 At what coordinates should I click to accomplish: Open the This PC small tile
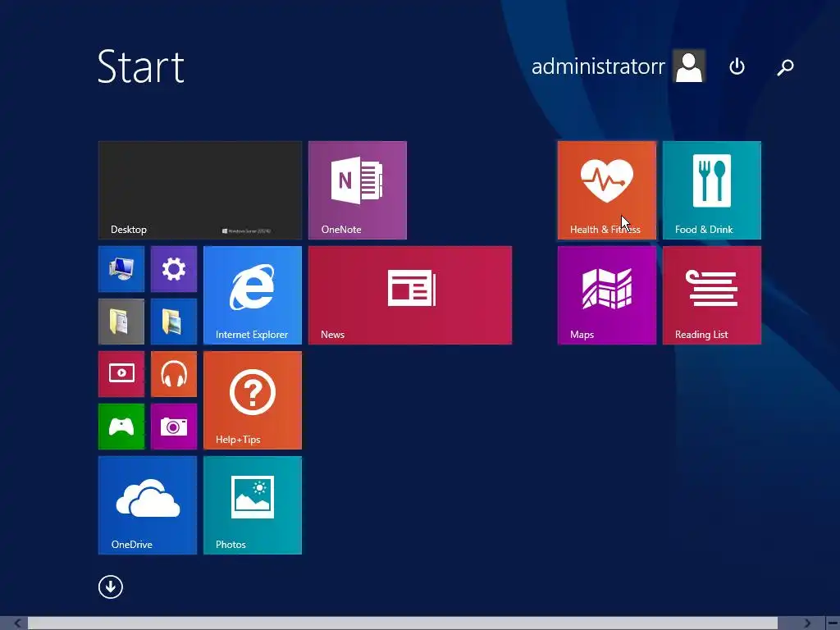[x=121, y=269]
